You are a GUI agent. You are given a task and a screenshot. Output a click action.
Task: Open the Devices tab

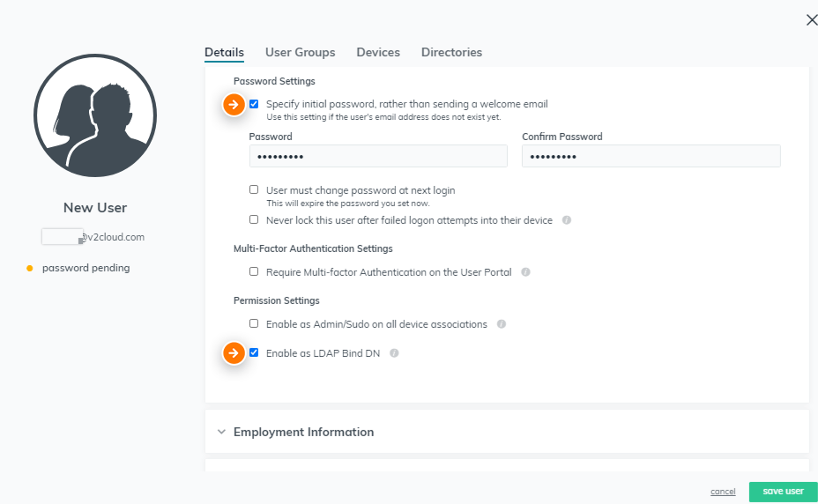point(378,52)
